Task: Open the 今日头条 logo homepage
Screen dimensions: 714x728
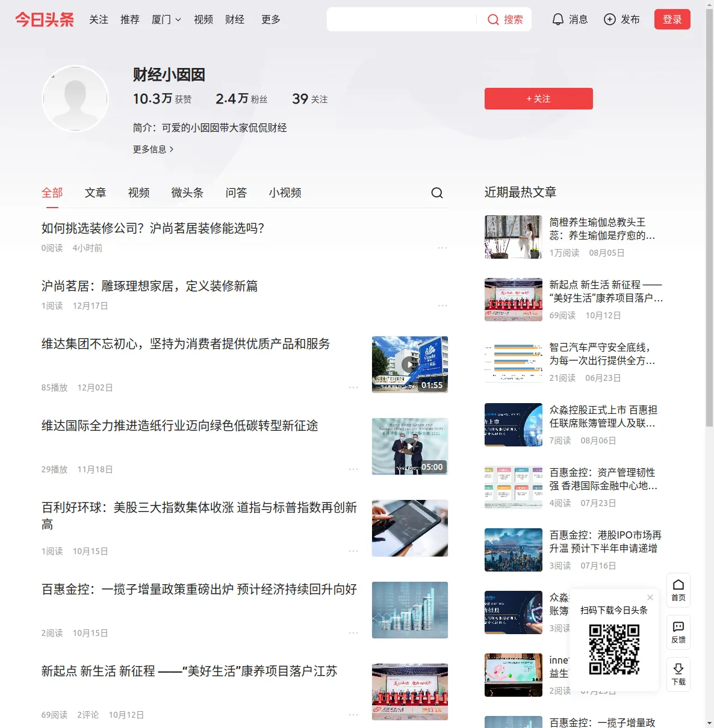Action: click(45, 19)
